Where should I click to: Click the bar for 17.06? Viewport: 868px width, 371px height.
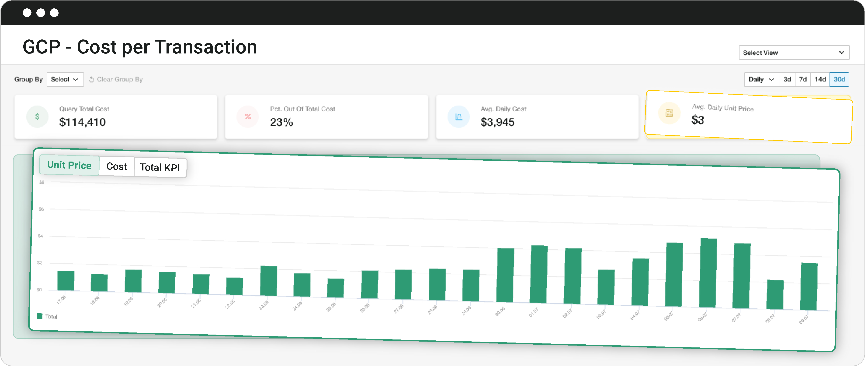point(66,281)
